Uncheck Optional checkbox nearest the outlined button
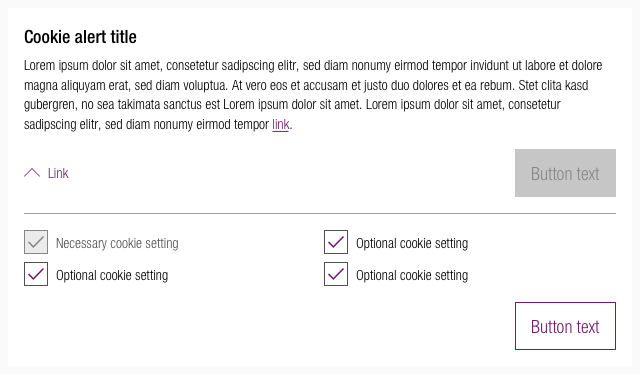Viewport: 640px width, 374px height. point(336,274)
